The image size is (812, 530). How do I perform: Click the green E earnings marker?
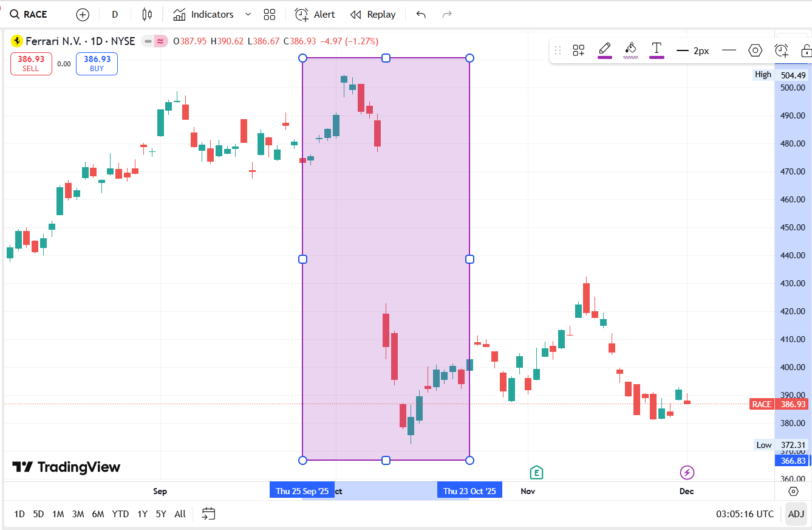(536, 472)
